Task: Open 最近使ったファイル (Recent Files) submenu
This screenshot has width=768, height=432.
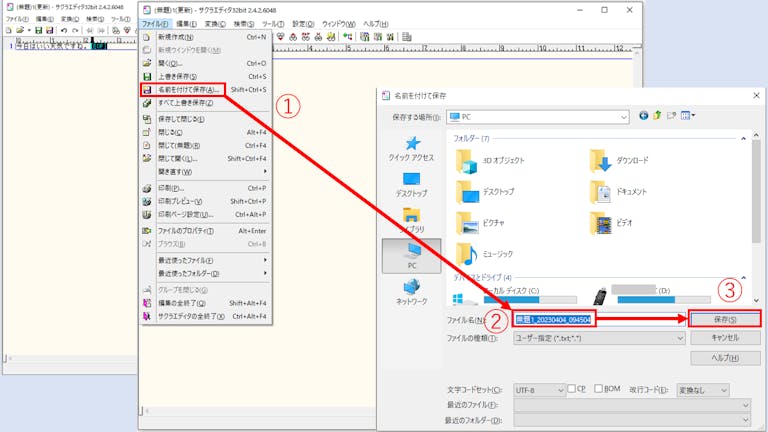Action: click(205, 260)
